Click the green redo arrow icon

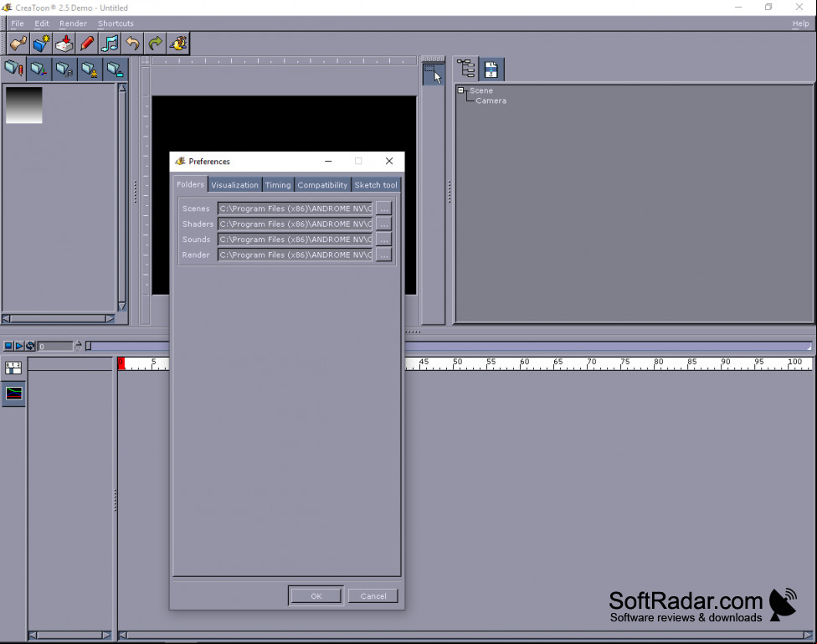[155, 44]
